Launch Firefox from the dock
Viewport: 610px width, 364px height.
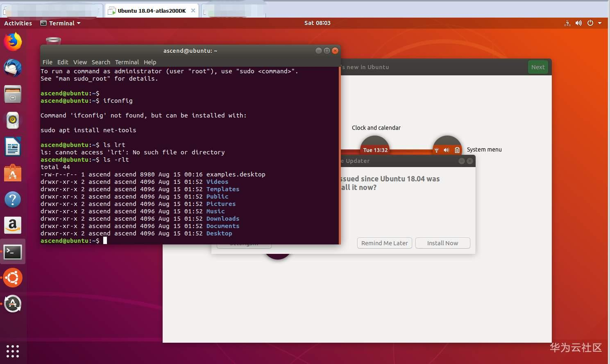(13, 42)
